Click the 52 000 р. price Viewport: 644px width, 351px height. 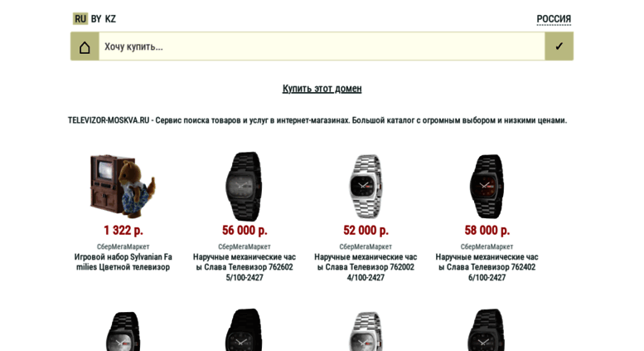click(x=366, y=230)
